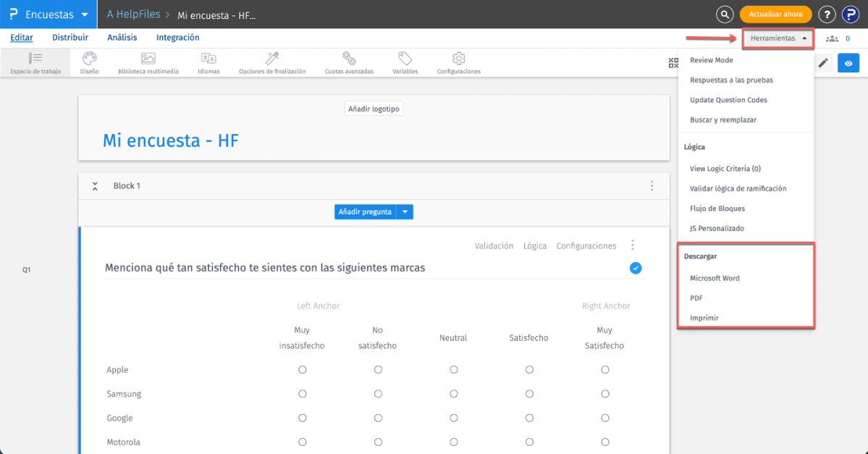Screen dimensions: 868x454
Task: Click the Añadir logotipo button
Action: (x=374, y=109)
